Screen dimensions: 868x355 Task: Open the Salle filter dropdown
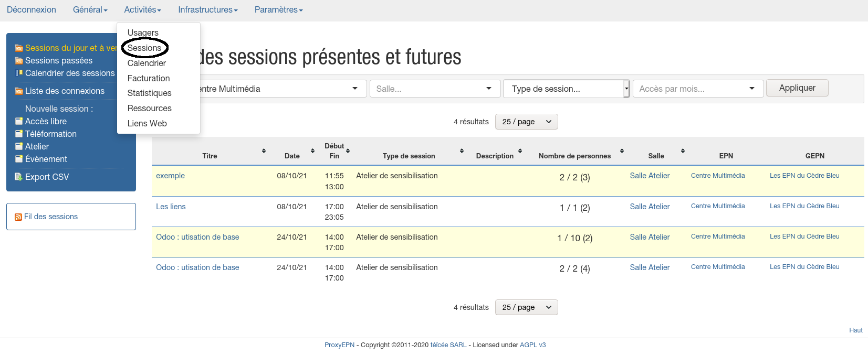point(434,89)
